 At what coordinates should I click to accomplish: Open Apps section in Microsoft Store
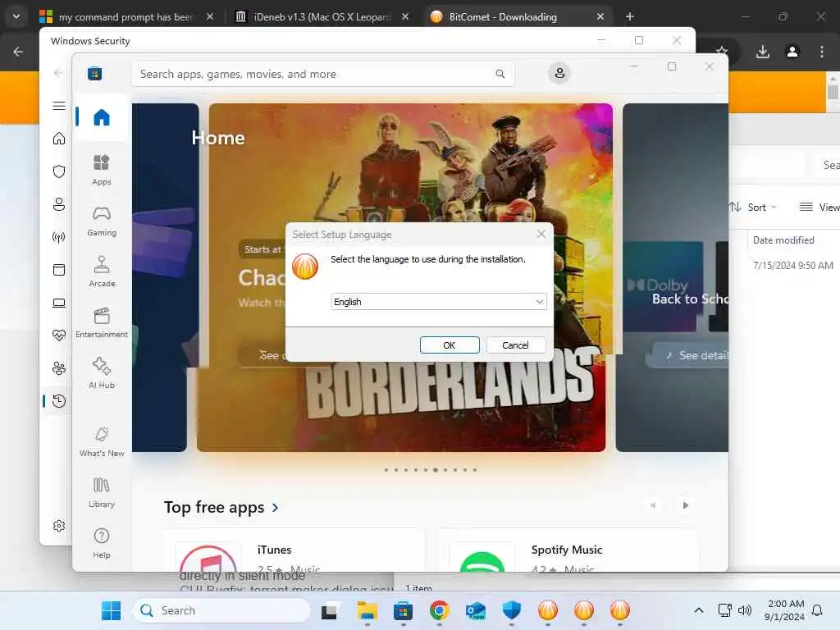pyautogui.click(x=102, y=171)
